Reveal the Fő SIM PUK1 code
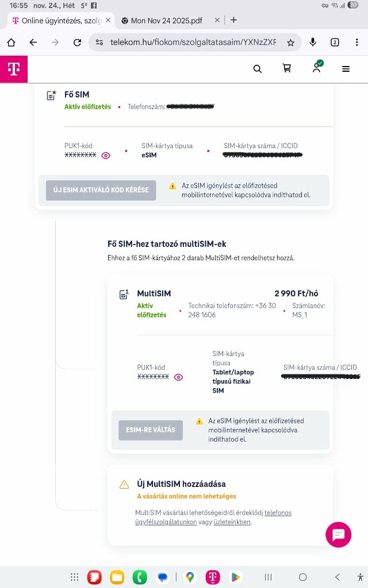Image resolution: width=368 pixels, height=588 pixels. (x=106, y=156)
